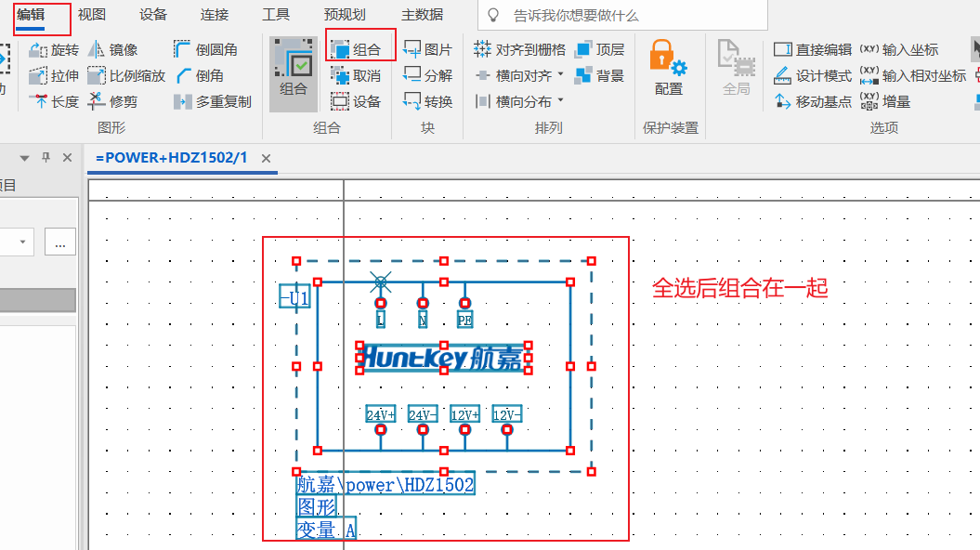
Task: Toggle 直接编辑 direct edit option
Action: [x=813, y=50]
